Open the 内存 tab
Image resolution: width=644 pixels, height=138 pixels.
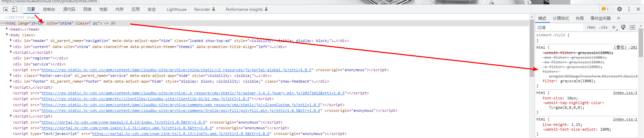(x=119, y=9)
